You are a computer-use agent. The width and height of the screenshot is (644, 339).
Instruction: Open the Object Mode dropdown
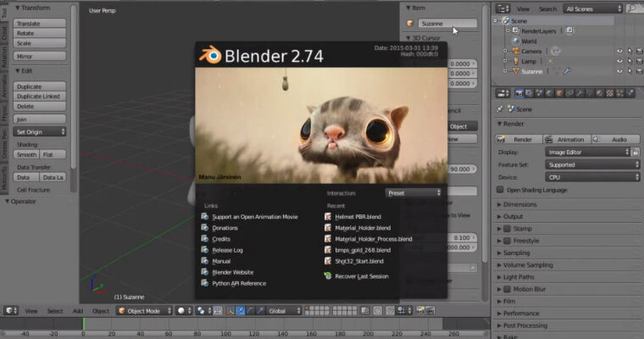click(144, 311)
